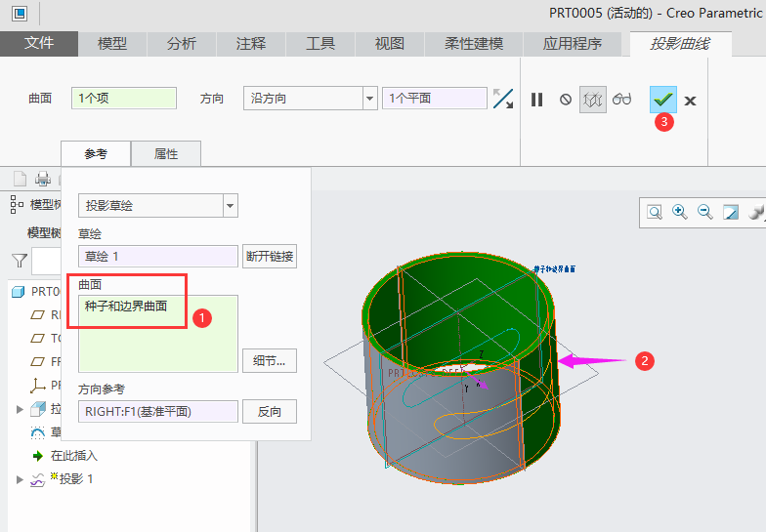
Task: Click the zoom out icon
Action: (x=705, y=212)
